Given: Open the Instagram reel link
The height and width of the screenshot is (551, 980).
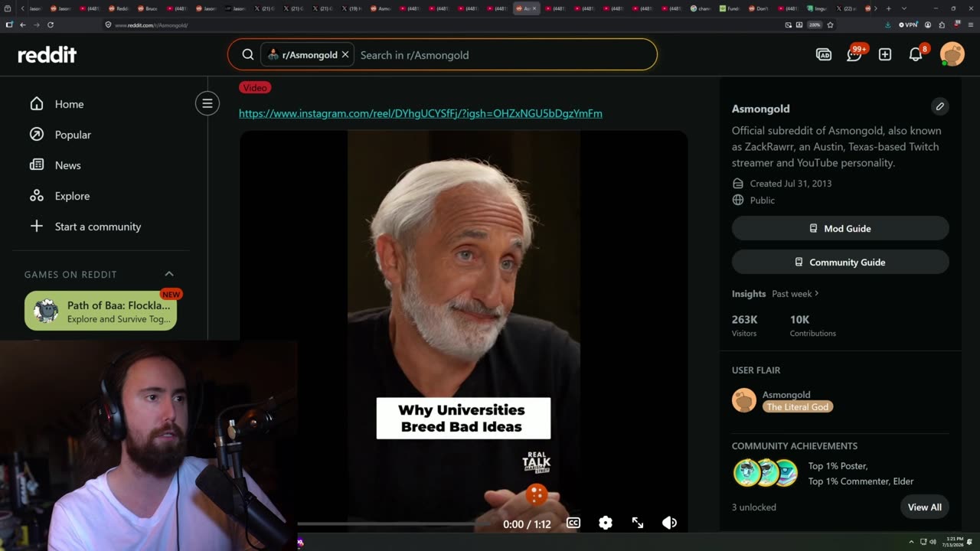Looking at the screenshot, I should (420, 113).
